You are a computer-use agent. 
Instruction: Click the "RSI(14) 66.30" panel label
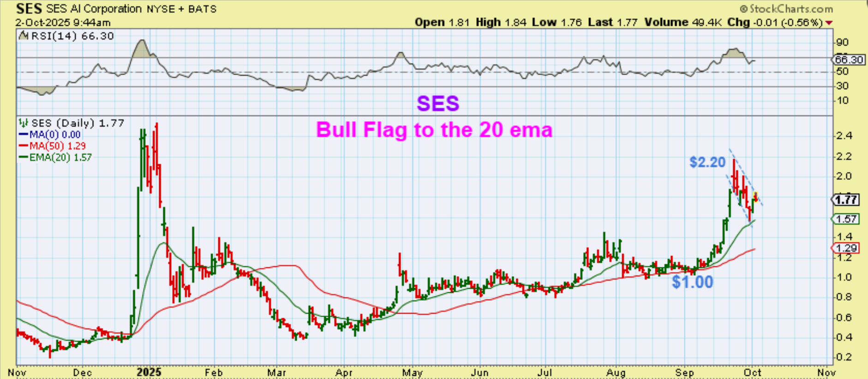click(x=72, y=36)
